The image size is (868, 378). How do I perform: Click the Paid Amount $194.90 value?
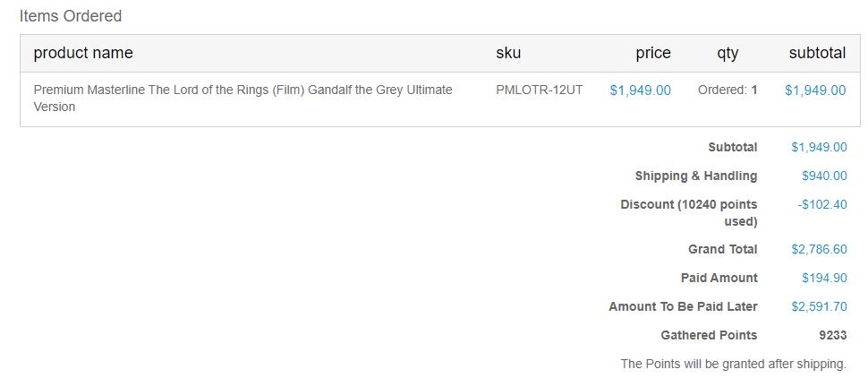pos(824,278)
